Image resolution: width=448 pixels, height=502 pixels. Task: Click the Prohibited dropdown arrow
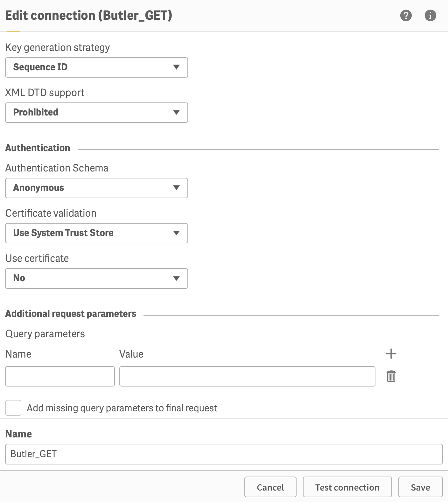pos(176,112)
